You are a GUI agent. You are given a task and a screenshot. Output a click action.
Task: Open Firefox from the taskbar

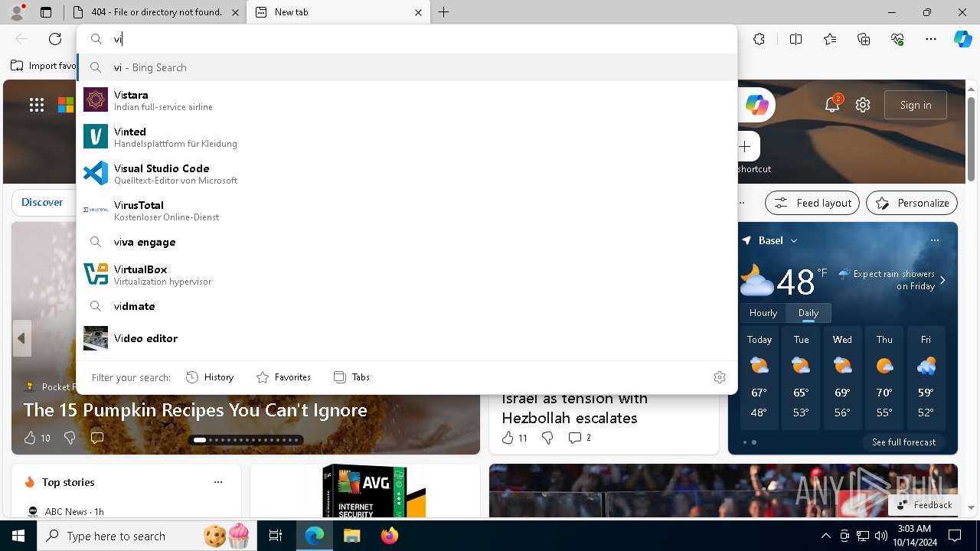tap(390, 536)
